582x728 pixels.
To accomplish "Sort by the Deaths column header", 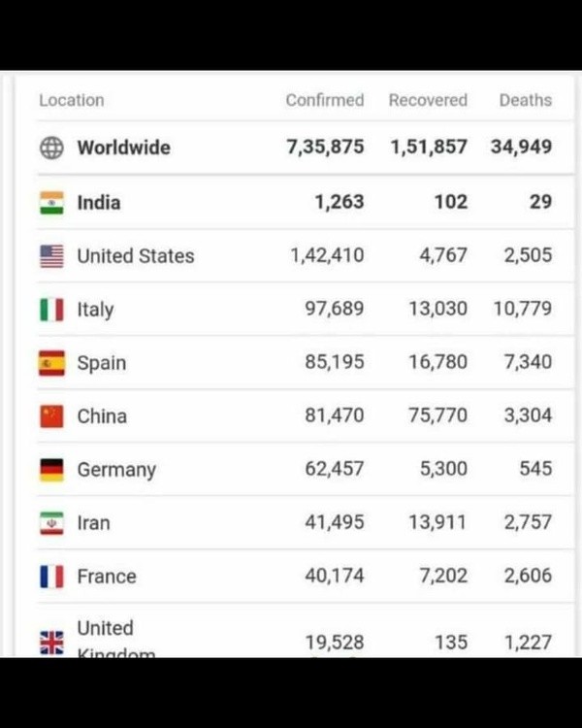I will click(526, 100).
